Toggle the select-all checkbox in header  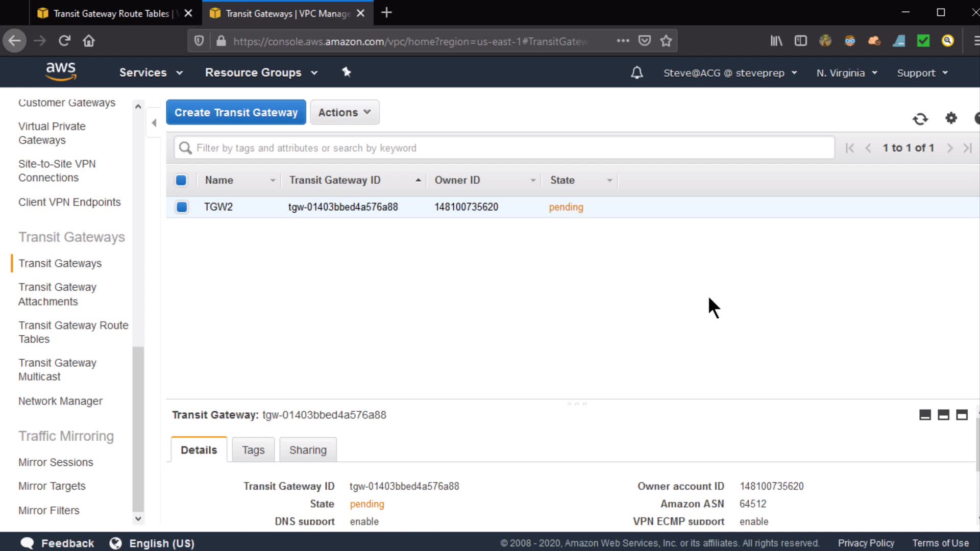(181, 180)
